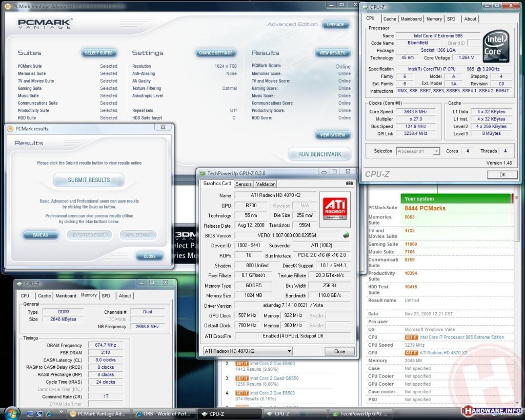
Task: Click the Close button in GPU-Z
Action: [x=339, y=351]
